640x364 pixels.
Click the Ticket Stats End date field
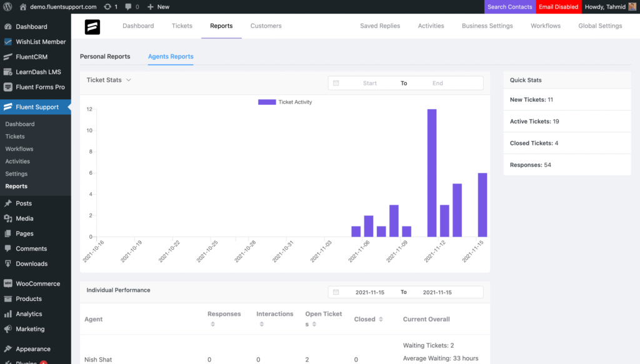point(437,83)
